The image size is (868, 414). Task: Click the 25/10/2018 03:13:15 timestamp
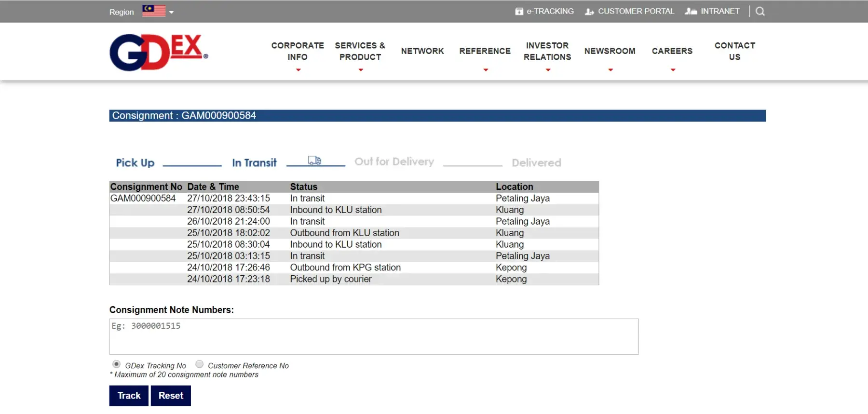pos(229,256)
